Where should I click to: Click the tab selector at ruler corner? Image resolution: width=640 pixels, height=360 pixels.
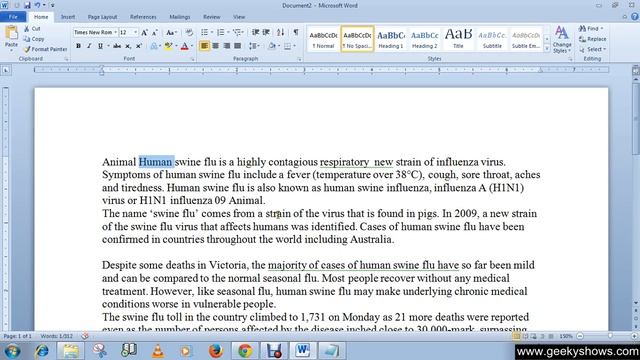click(6, 70)
